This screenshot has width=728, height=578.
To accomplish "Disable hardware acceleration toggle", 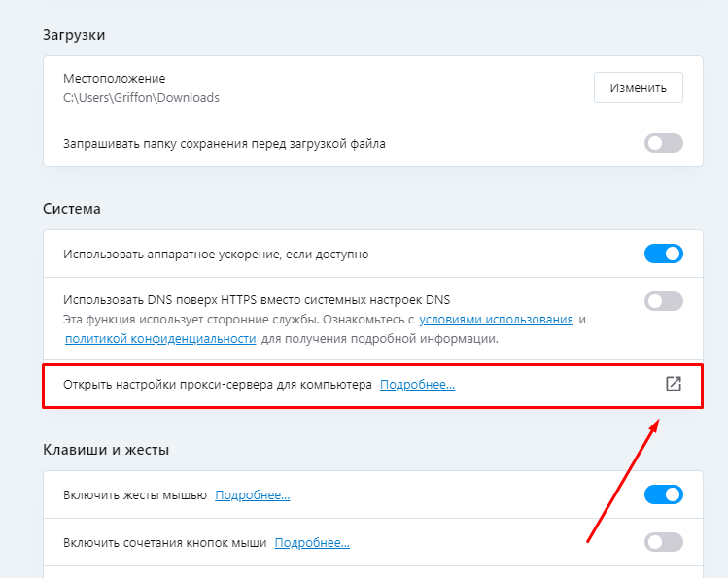I will pyautogui.click(x=664, y=254).
